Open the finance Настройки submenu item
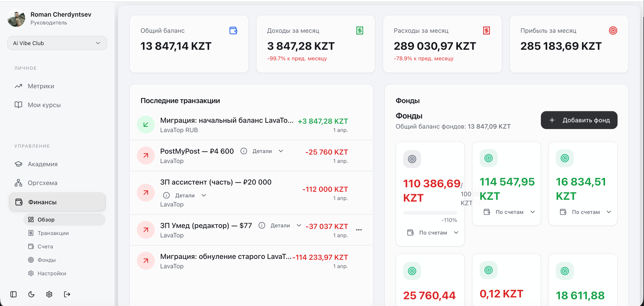The height and width of the screenshot is (306, 644). (x=52, y=273)
